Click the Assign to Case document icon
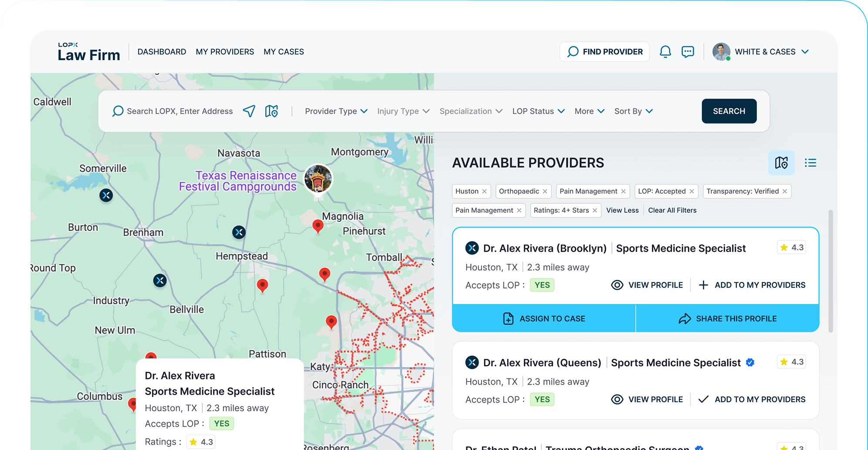Screen dimensions: 868x450 [509, 318]
